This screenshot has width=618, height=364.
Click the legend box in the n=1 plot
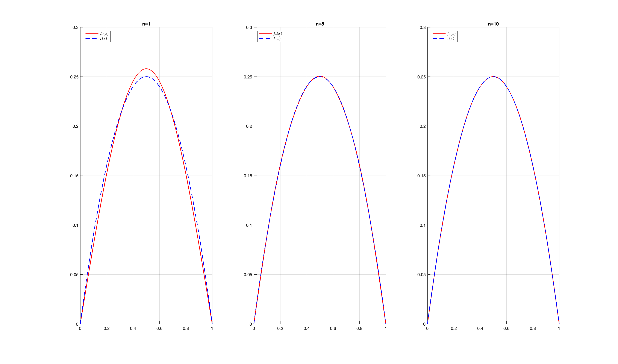97,36
